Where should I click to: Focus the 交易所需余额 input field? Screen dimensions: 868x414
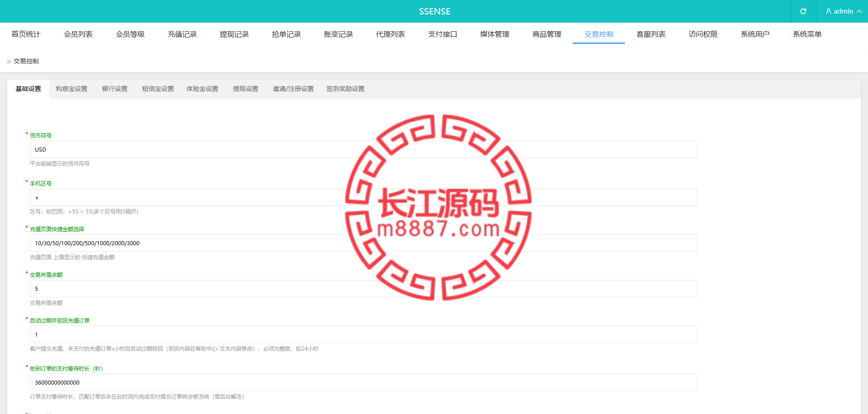363,289
